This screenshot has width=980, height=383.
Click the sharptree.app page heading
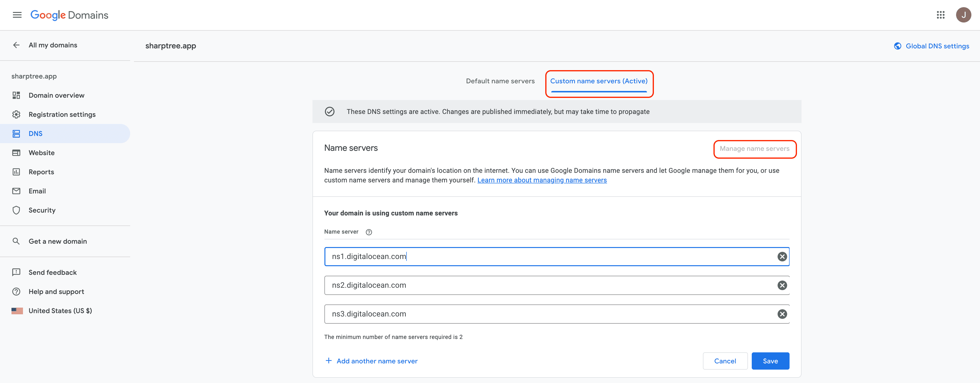(x=170, y=46)
